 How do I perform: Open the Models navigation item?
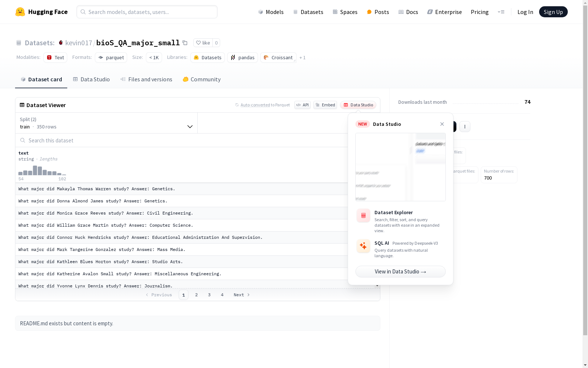point(271,12)
